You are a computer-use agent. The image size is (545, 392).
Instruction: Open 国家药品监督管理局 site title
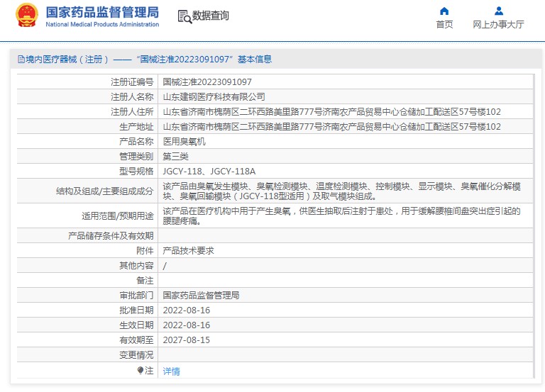coord(102,12)
